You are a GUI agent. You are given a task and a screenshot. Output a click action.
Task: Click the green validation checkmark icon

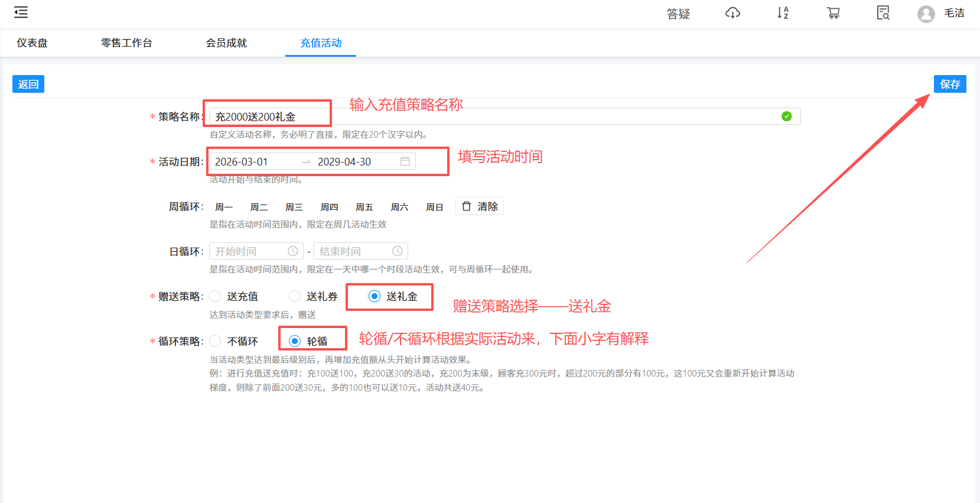coord(786,116)
